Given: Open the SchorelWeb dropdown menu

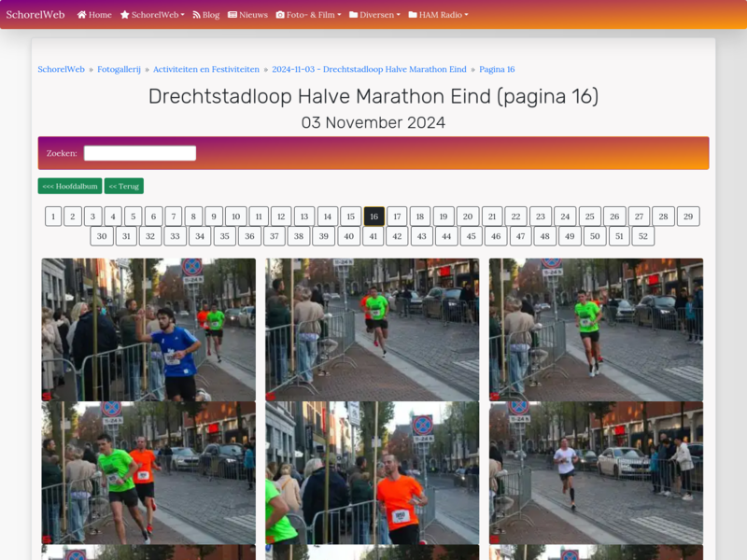Looking at the screenshot, I should [152, 15].
